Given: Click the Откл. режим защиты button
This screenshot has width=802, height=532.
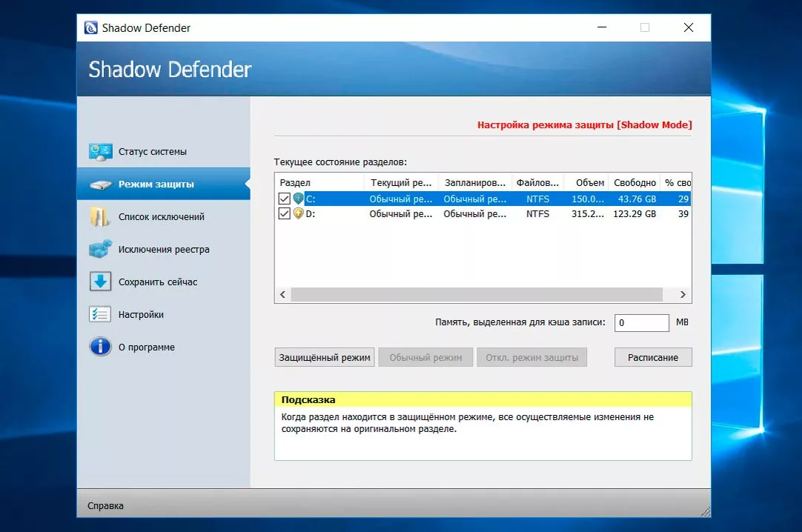Looking at the screenshot, I should point(532,358).
